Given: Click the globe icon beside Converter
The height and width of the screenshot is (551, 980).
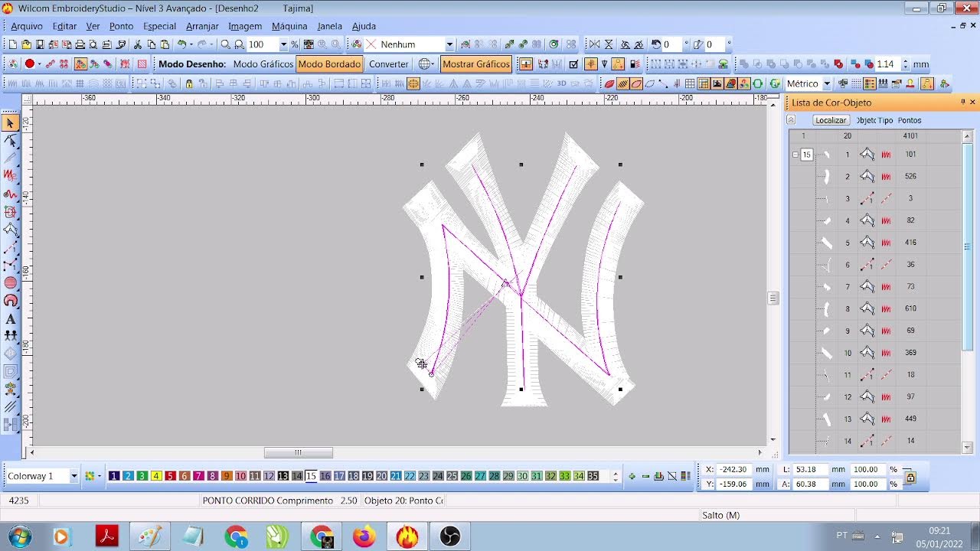Looking at the screenshot, I should (x=426, y=64).
